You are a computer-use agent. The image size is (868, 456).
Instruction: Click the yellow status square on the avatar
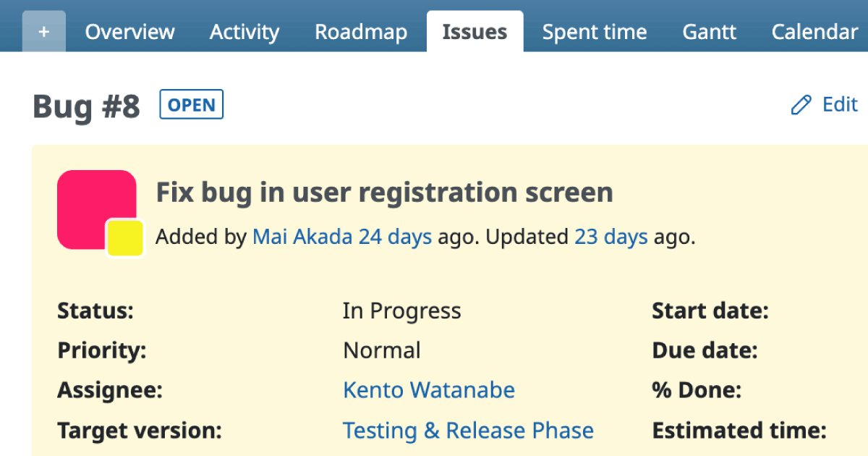[125, 237]
